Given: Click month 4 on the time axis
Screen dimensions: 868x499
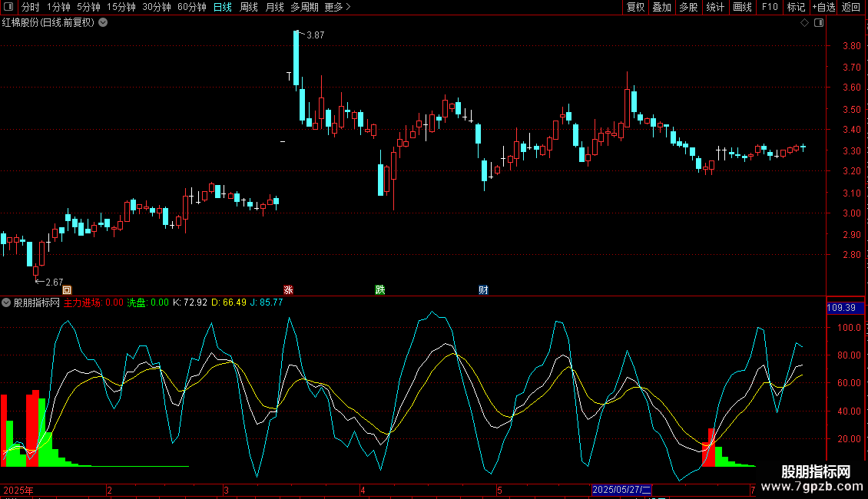Looking at the screenshot, I should 363,490.
